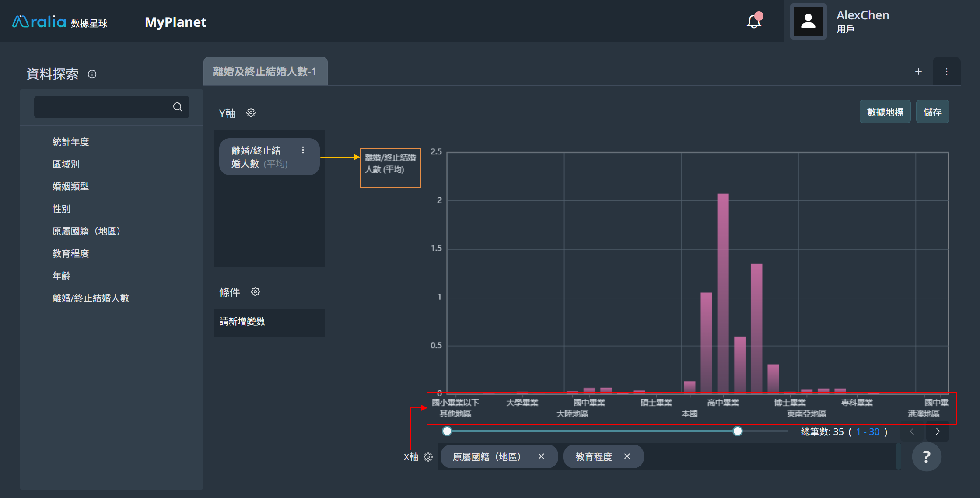The width and height of the screenshot is (980, 498).
Task: Click the 1 - 30 page range text
Action: (868, 432)
